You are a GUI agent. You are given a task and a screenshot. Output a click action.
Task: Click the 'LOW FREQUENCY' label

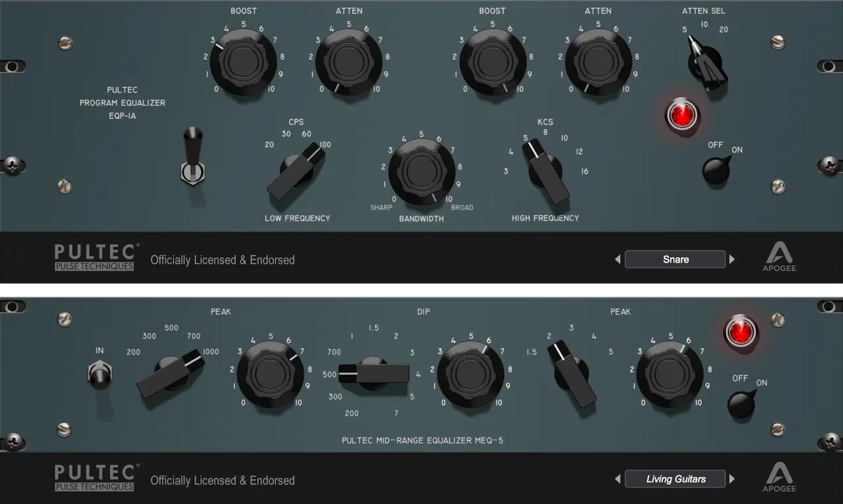tap(298, 218)
